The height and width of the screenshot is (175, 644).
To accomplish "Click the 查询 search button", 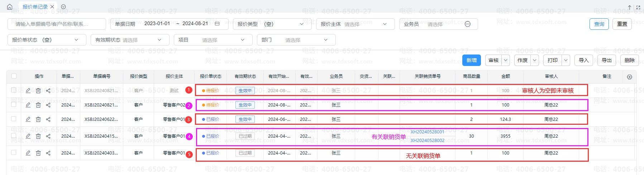I will tap(599, 24).
